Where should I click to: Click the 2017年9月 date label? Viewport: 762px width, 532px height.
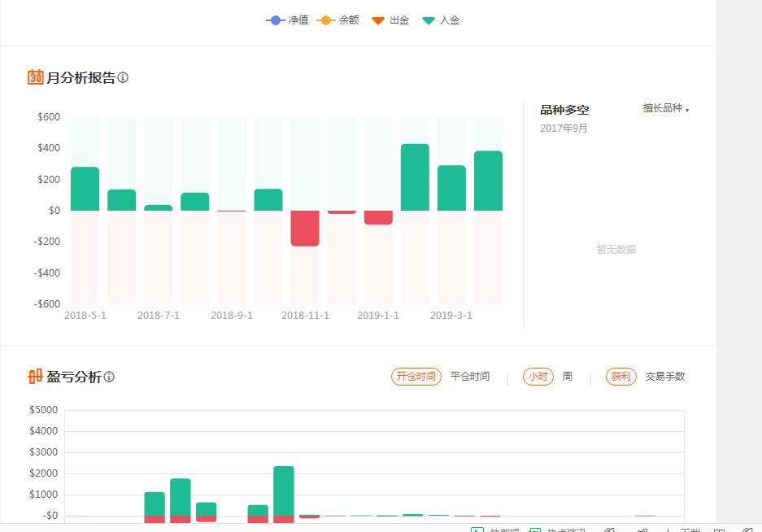(x=564, y=129)
